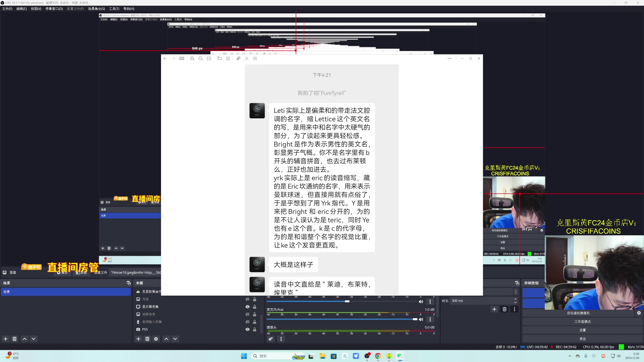Translate the image in the viewer toolbar
Viewport: 644px width, 362px height.
[x=238, y=58]
